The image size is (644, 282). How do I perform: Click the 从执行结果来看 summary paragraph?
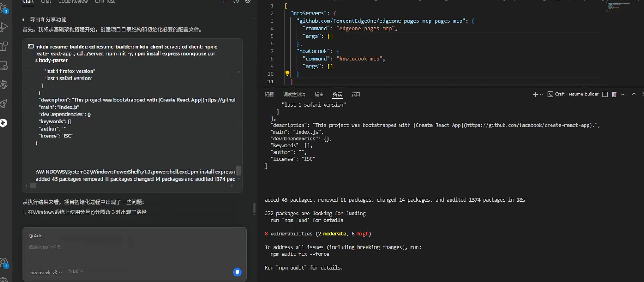83,202
